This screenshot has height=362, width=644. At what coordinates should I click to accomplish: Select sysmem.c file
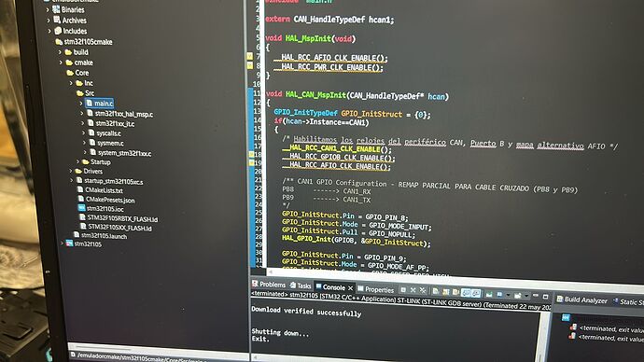point(106,143)
